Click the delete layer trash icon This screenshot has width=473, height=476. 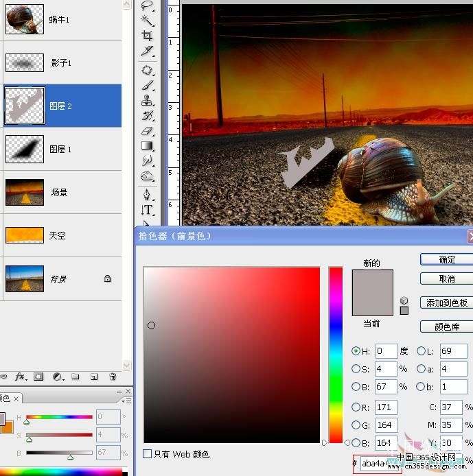(x=113, y=377)
